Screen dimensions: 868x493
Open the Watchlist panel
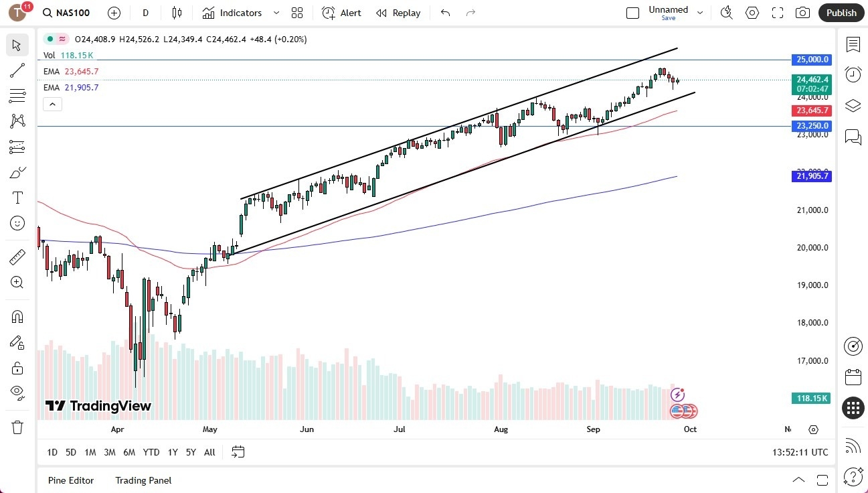(x=853, y=44)
